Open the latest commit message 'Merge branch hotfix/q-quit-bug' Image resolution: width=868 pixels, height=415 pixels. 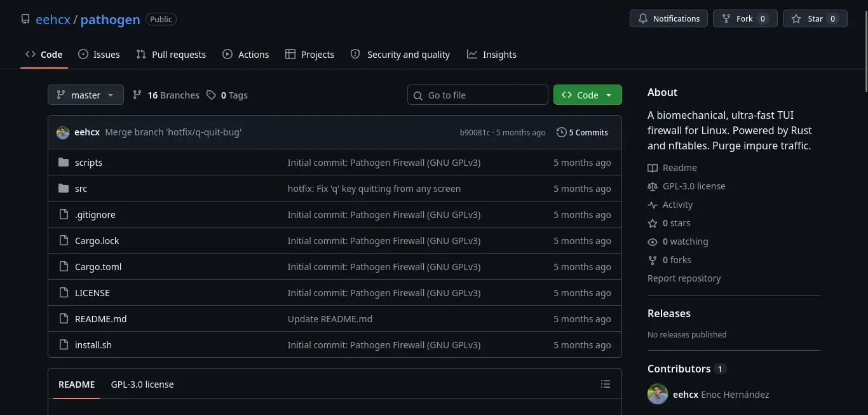173,132
